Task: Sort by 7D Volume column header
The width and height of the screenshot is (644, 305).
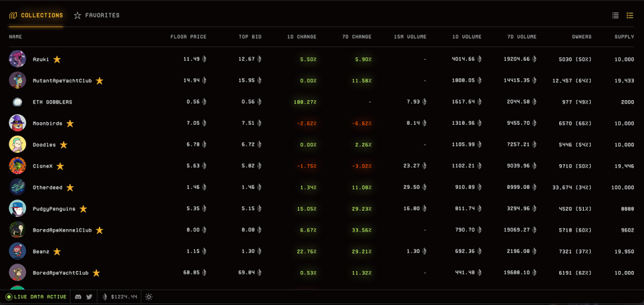Action: (x=522, y=37)
